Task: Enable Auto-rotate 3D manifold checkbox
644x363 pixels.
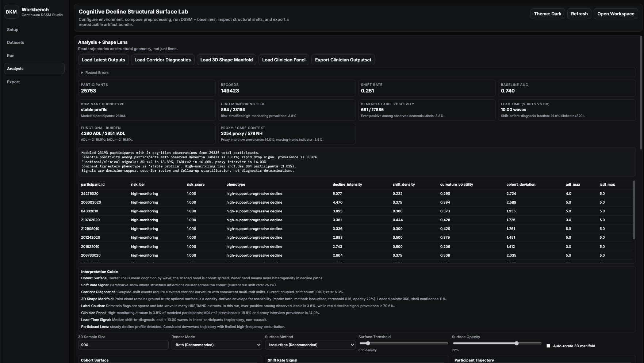Action: pos(548,346)
